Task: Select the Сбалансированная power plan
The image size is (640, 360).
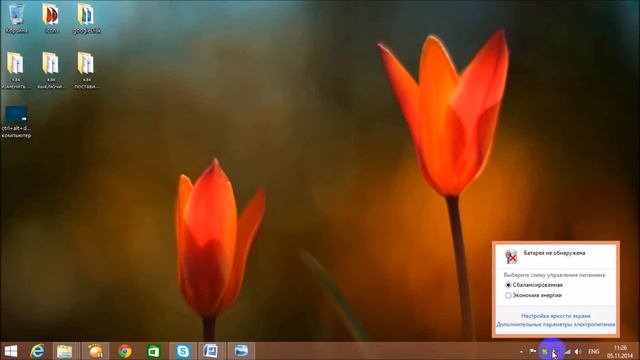Action: point(534,285)
